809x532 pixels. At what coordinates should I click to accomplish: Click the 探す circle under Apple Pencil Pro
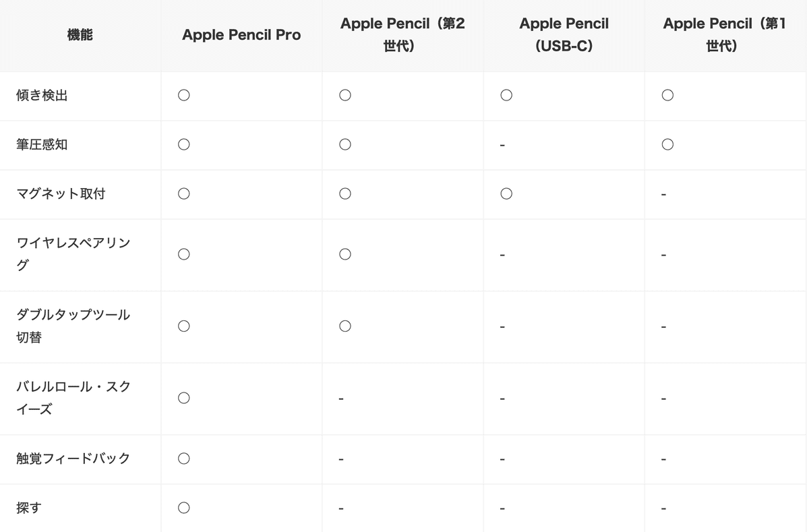183,508
